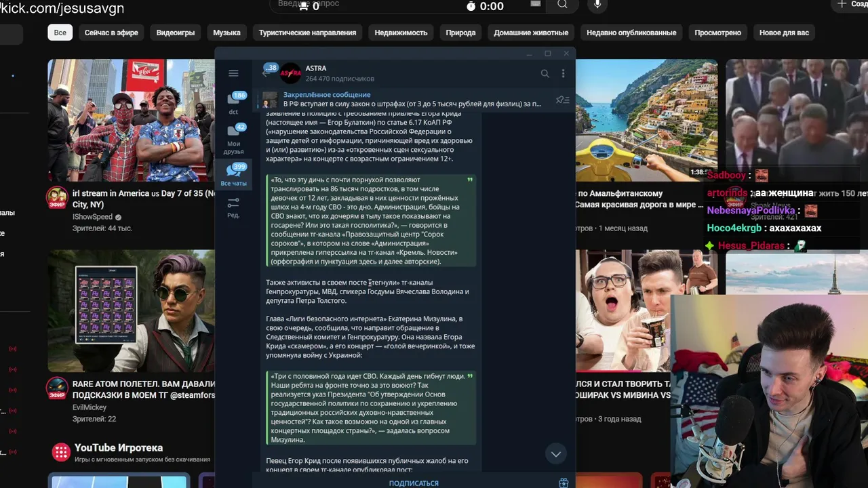Subscribe with the ПОДПИСАТЬСЯ button
This screenshot has width=868, height=488.
tap(414, 483)
